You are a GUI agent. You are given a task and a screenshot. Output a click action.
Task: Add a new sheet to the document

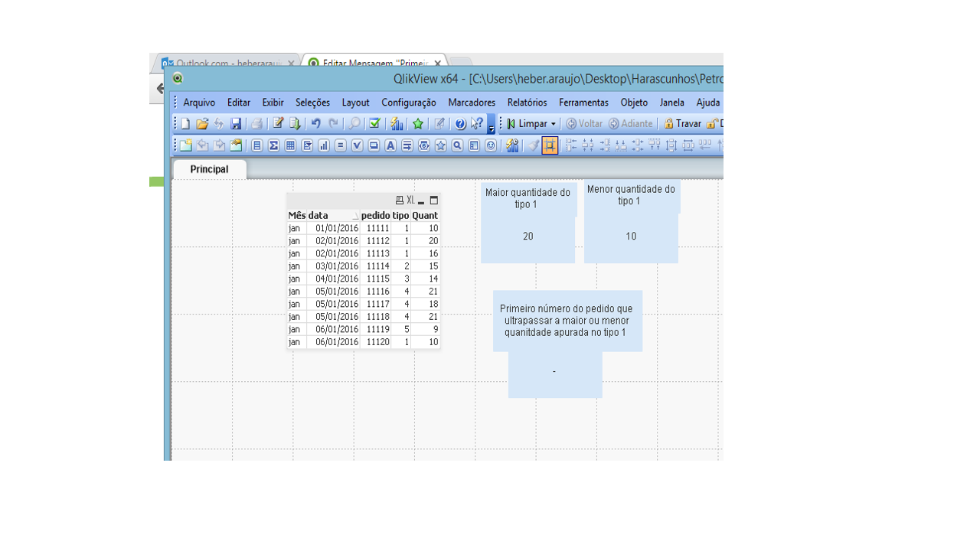(185, 145)
